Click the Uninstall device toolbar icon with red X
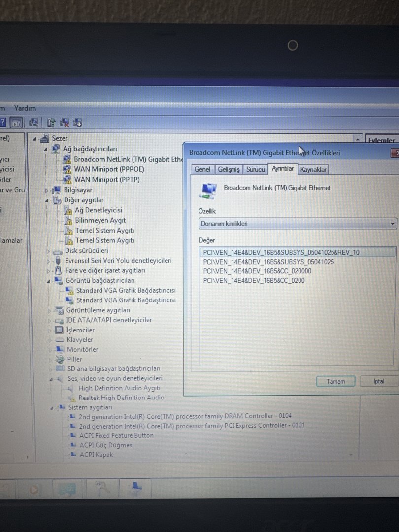399x532 pixels. pyautogui.click(x=64, y=122)
